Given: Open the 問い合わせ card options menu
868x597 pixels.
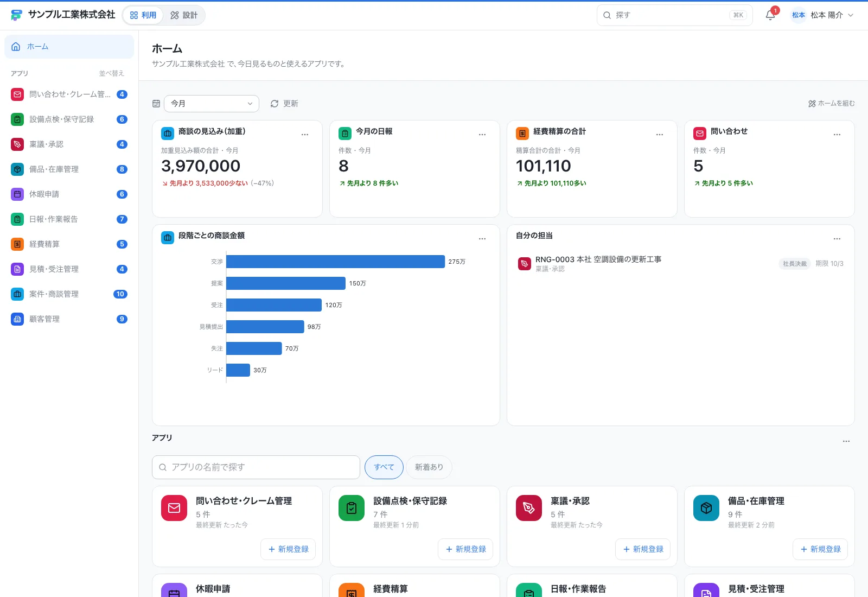Looking at the screenshot, I should point(837,135).
